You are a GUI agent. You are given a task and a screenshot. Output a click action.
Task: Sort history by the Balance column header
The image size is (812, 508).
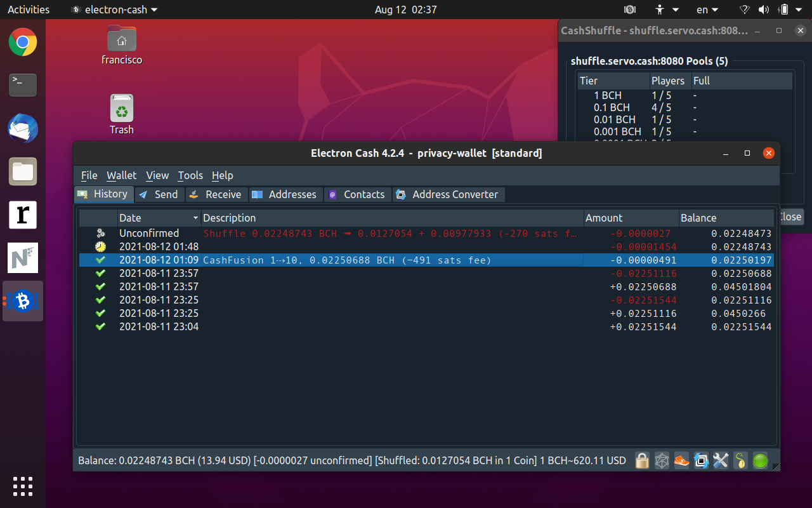click(726, 218)
